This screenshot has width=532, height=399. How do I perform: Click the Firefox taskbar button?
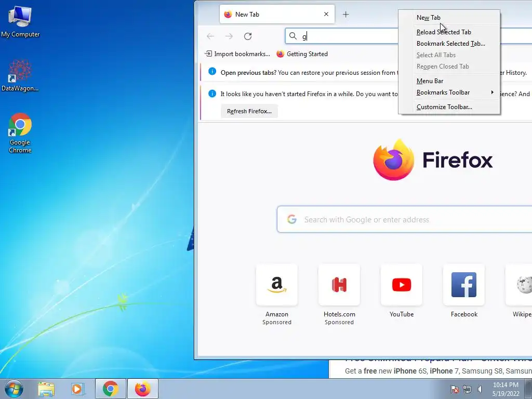click(x=143, y=389)
